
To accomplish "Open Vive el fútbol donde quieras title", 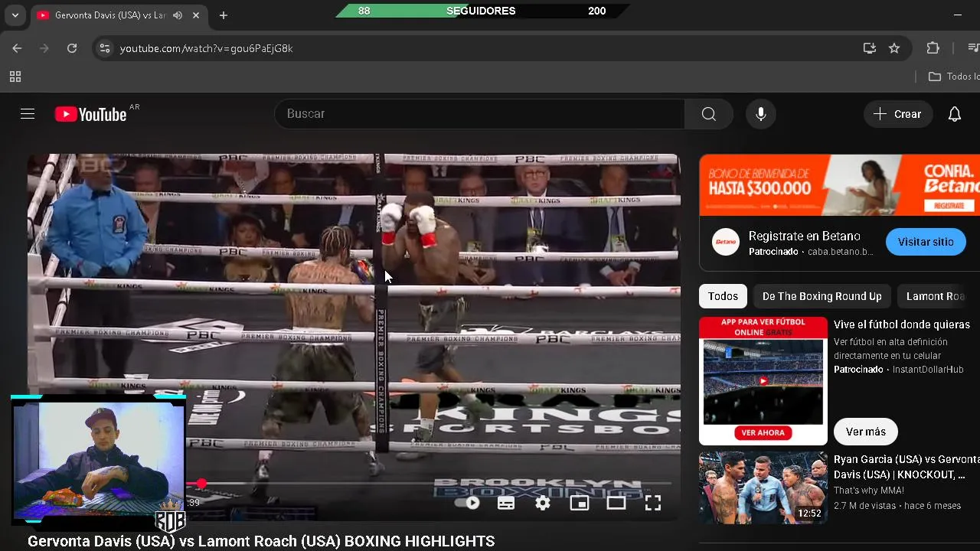I will click(x=901, y=324).
